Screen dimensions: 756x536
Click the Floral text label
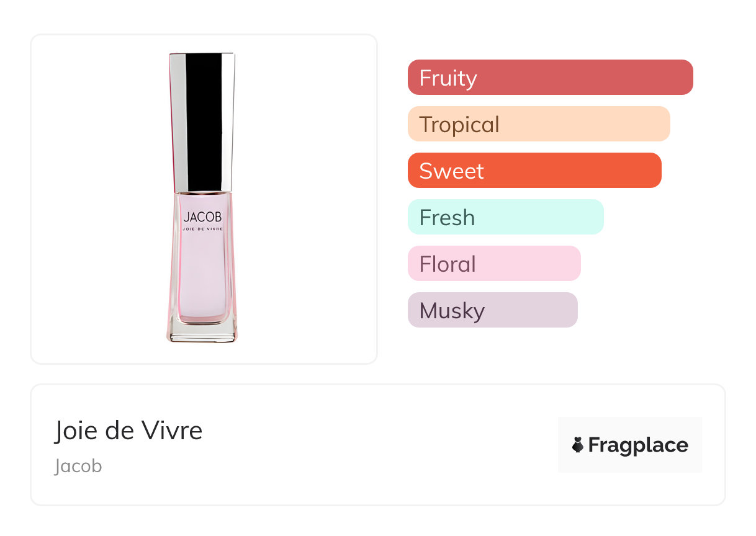(x=448, y=264)
